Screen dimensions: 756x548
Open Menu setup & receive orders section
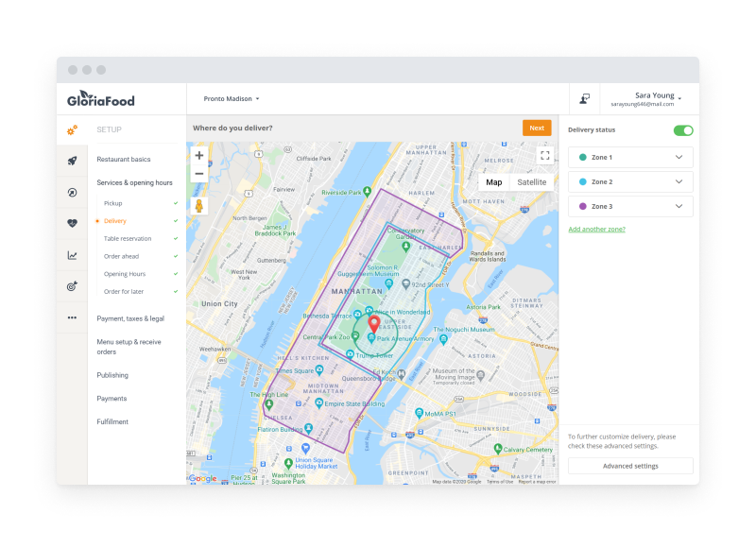click(129, 347)
